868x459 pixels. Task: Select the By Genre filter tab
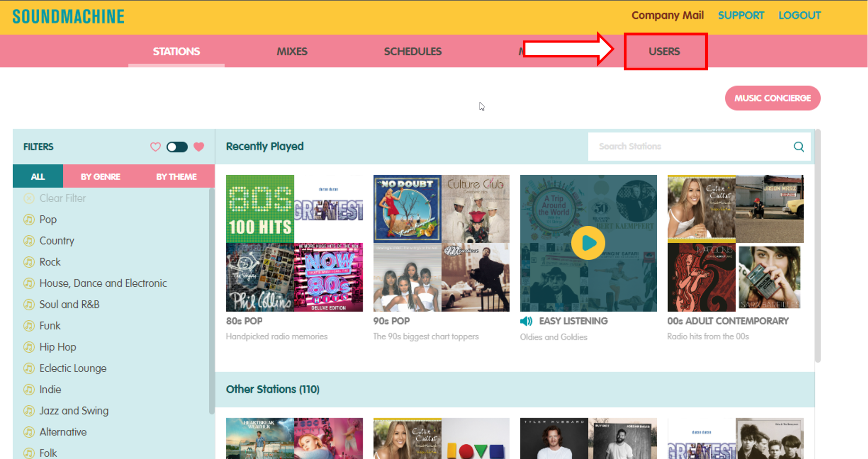[x=100, y=177]
